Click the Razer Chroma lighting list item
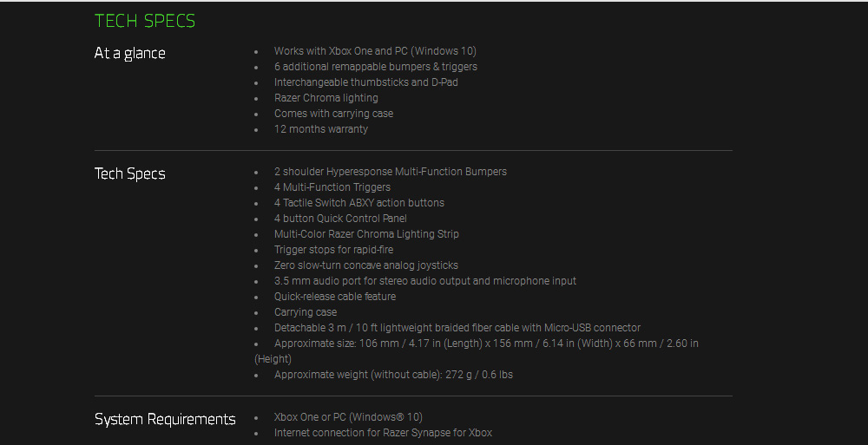The height and width of the screenshot is (445, 868). tap(325, 98)
